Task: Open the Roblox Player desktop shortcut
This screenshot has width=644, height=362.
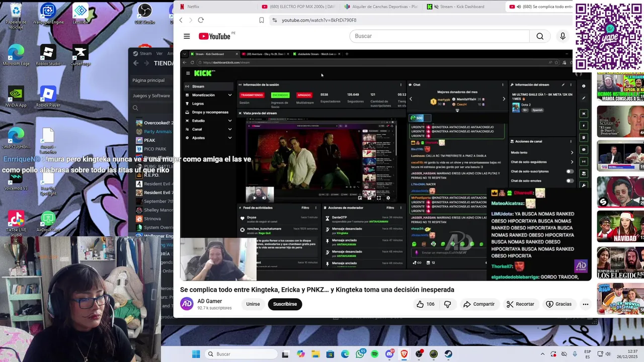Action: click(x=48, y=97)
